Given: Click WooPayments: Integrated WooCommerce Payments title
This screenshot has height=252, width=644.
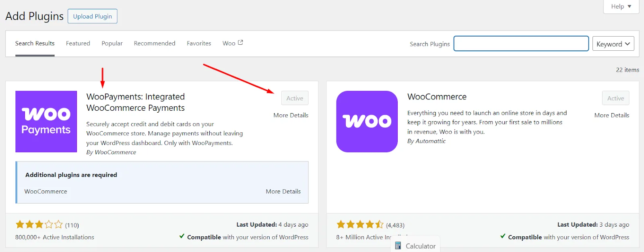Looking at the screenshot, I should tap(136, 102).
